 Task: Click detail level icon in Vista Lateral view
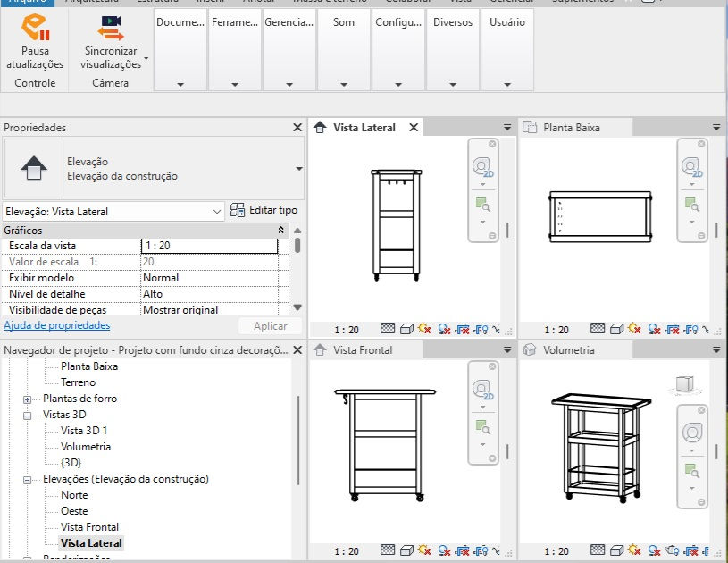388,329
